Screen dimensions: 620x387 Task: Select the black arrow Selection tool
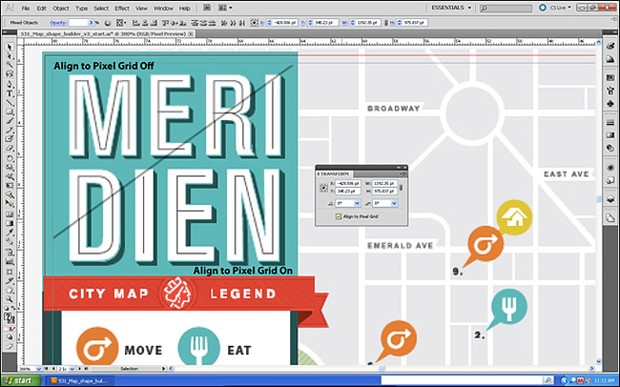tap(9, 47)
